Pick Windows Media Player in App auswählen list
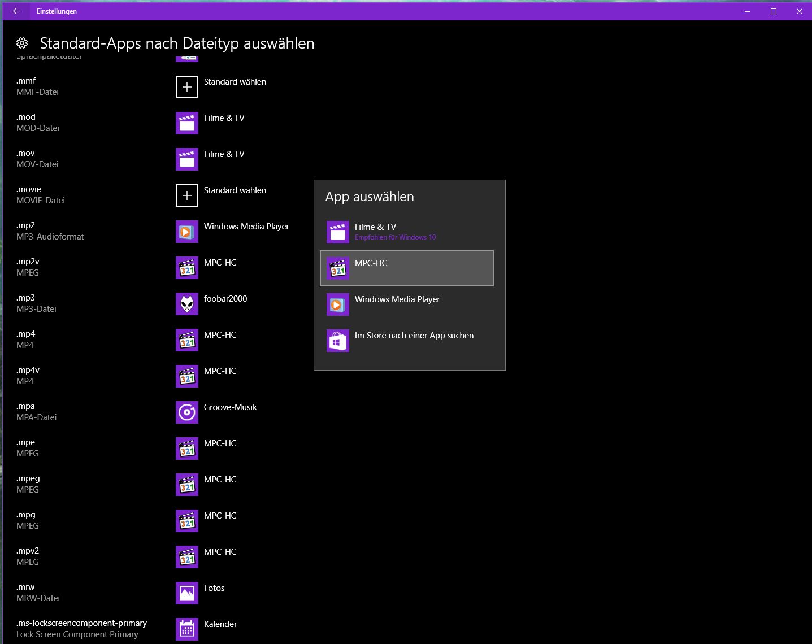This screenshot has height=644, width=812. pos(407,304)
